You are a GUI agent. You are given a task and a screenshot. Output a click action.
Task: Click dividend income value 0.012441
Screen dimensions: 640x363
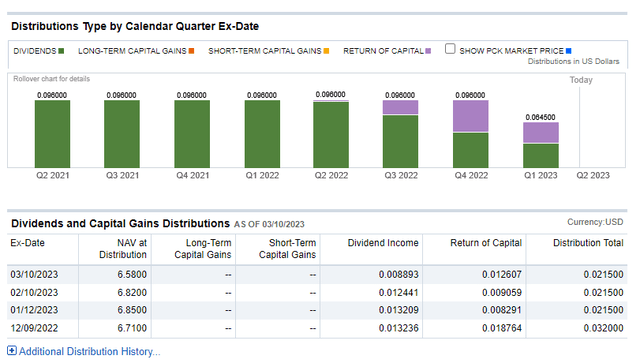coord(399,292)
